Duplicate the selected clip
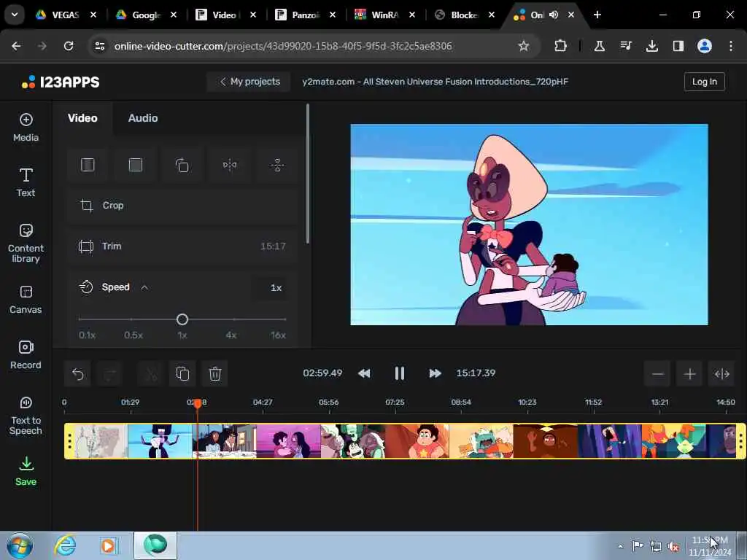This screenshot has height=560, width=747. coord(182,374)
